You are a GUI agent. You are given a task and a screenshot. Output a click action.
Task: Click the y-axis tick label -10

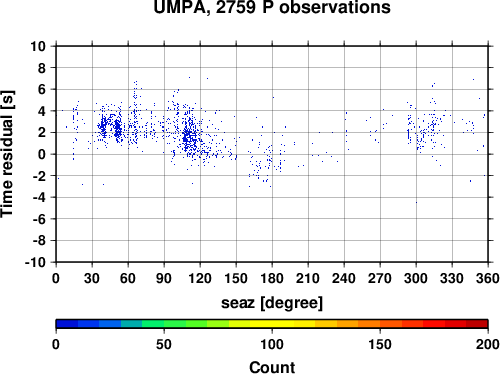35,262
